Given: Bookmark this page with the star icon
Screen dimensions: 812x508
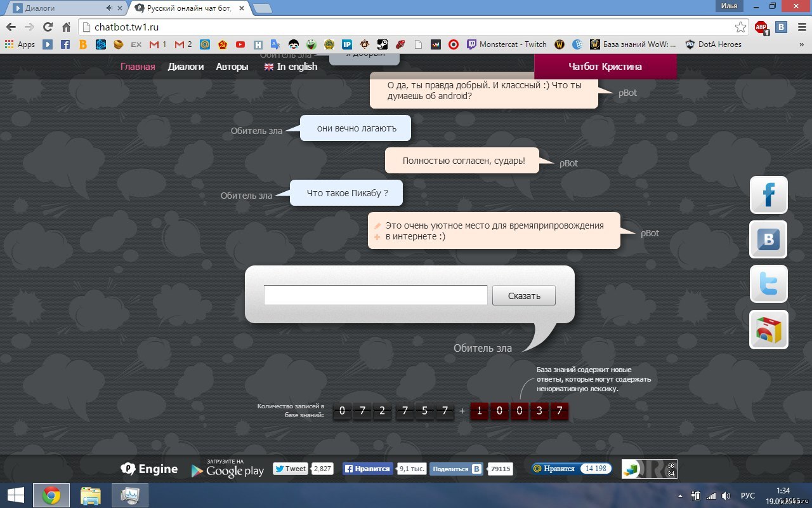Looking at the screenshot, I should pyautogui.click(x=740, y=27).
